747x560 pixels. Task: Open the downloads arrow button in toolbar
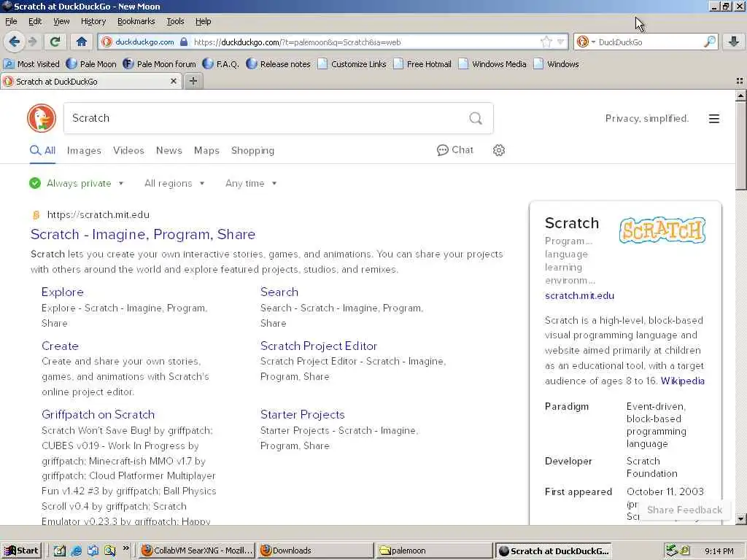pos(734,42)
